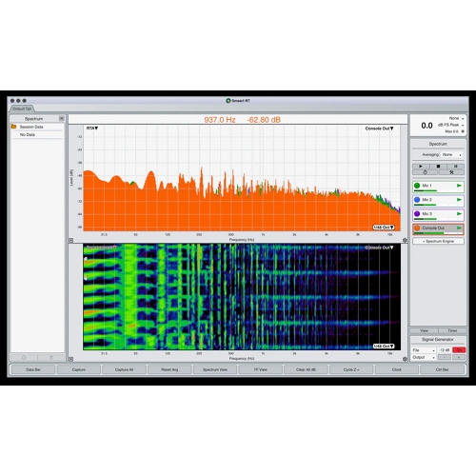This screenshot has height=476, width=476.
Task: Select the Console Out measurement engine
Action: click(438, 229)
